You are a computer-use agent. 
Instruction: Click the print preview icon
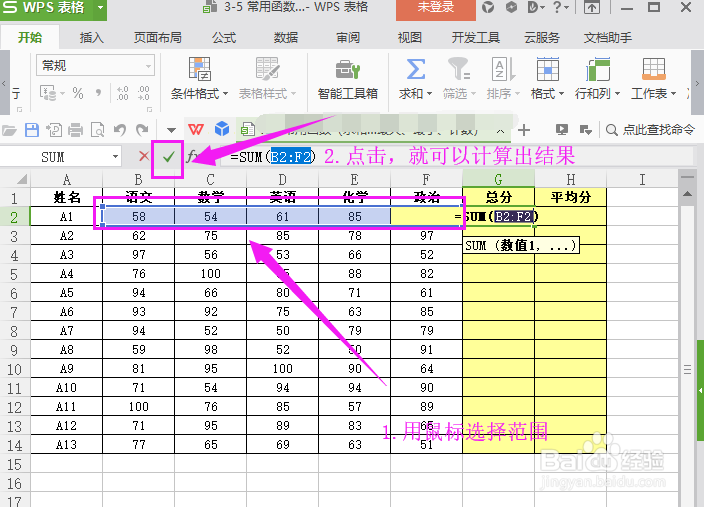point(97,130)
